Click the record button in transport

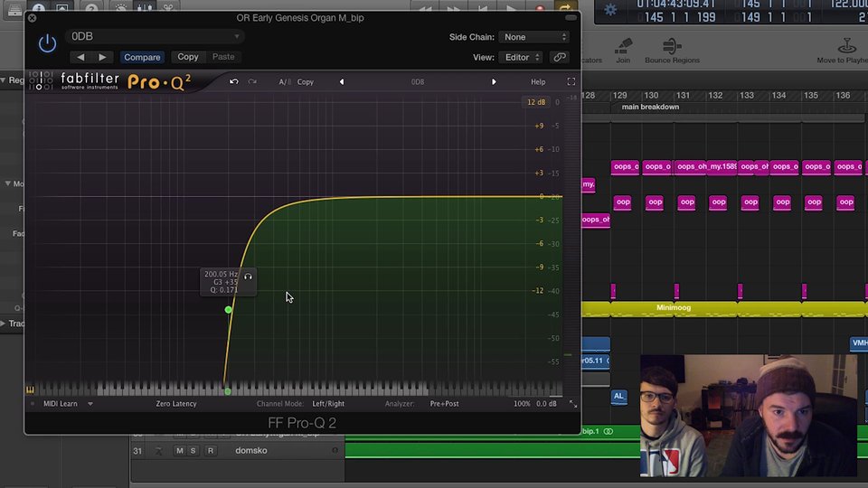540,8
